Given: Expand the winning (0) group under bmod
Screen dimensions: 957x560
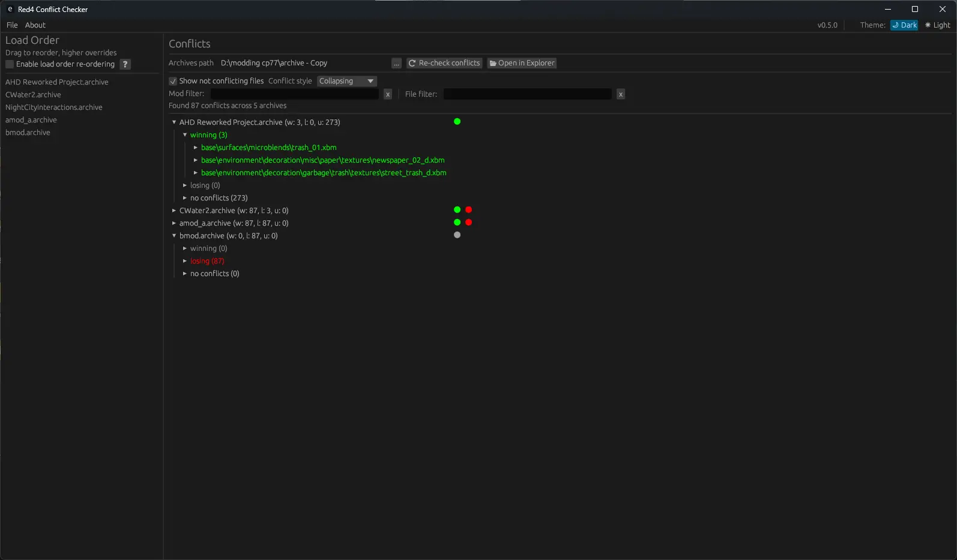Looking at the screenshot, I should tap(185, 248).
